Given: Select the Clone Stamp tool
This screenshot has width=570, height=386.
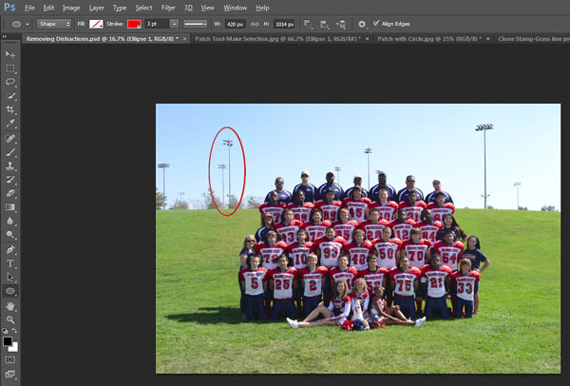Looking at the screenshot, I should (x=10, y=166).
